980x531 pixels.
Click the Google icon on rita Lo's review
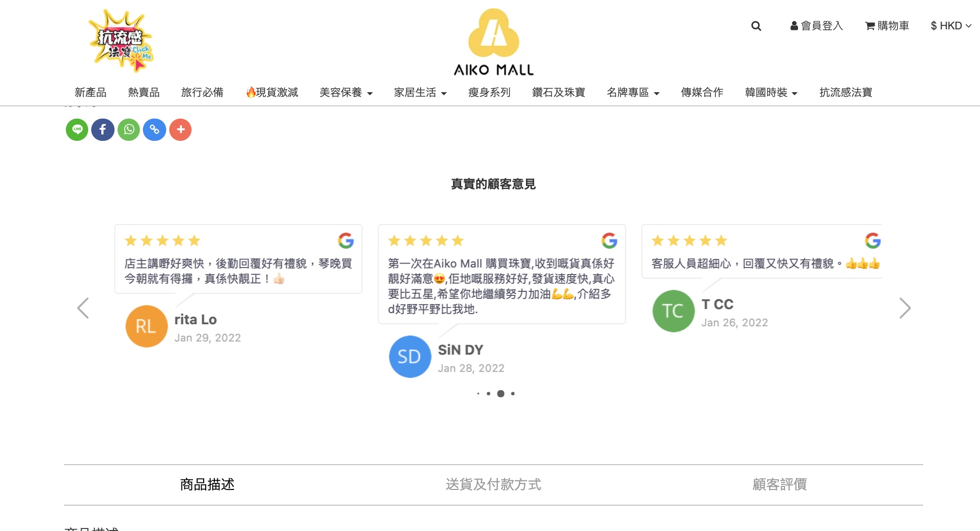pyautogui.click(x=346, y=241)
